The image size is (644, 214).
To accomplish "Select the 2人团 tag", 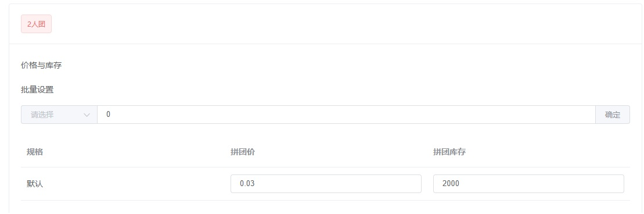I will [36, 24].
